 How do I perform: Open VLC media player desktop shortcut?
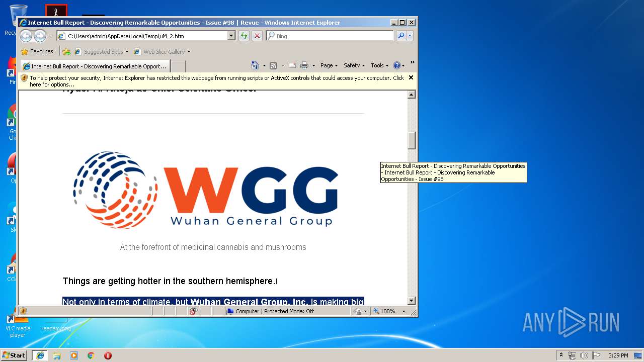17,324
